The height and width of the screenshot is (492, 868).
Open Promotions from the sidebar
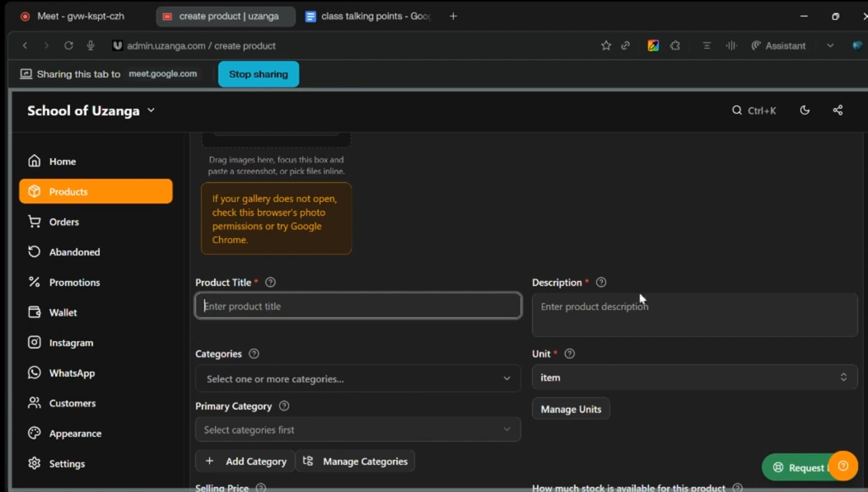tap(96, 282)
